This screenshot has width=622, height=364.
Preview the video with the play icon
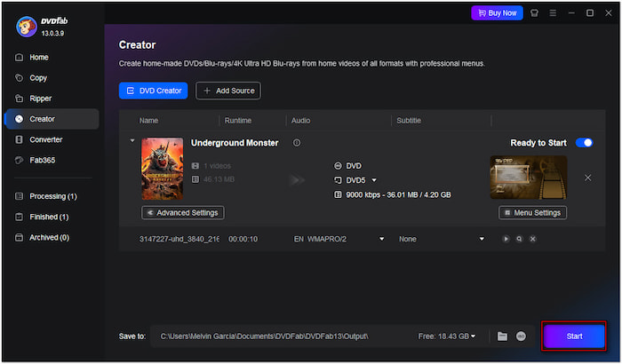(x=506, y=239)
